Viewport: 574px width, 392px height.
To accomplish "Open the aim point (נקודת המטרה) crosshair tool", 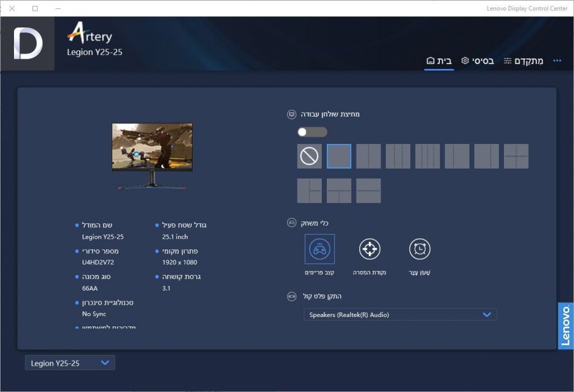I will pos(369,249).
